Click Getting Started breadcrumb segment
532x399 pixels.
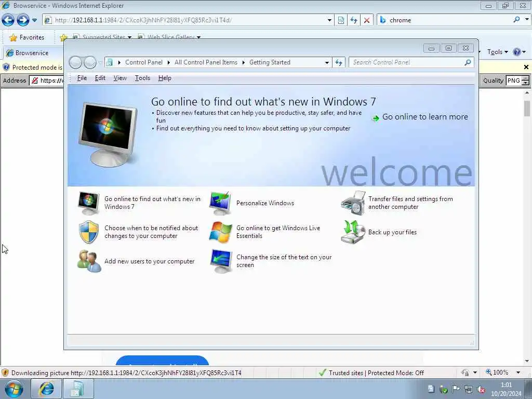(270, 62)
